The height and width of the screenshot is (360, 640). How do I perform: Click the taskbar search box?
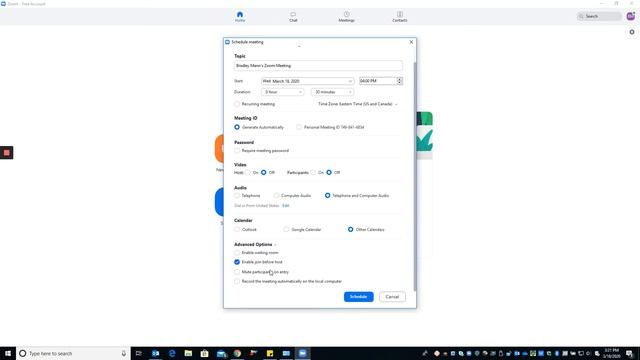(x=73, y=353)
